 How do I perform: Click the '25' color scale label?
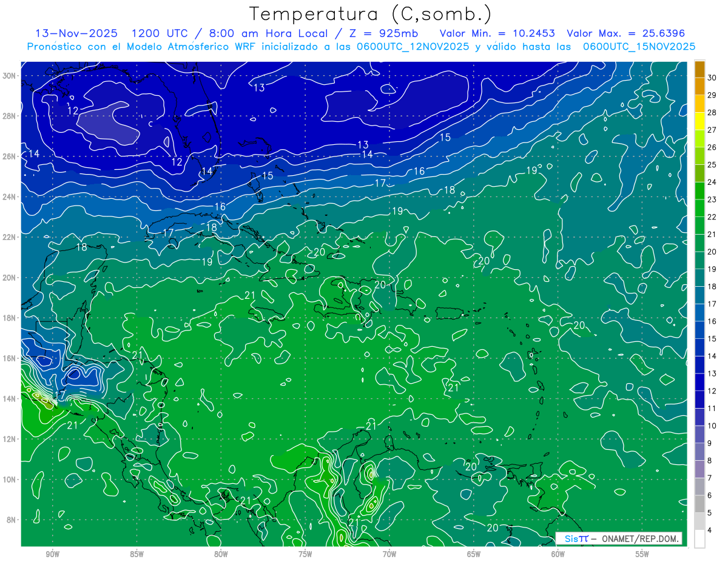pos(712,165)
